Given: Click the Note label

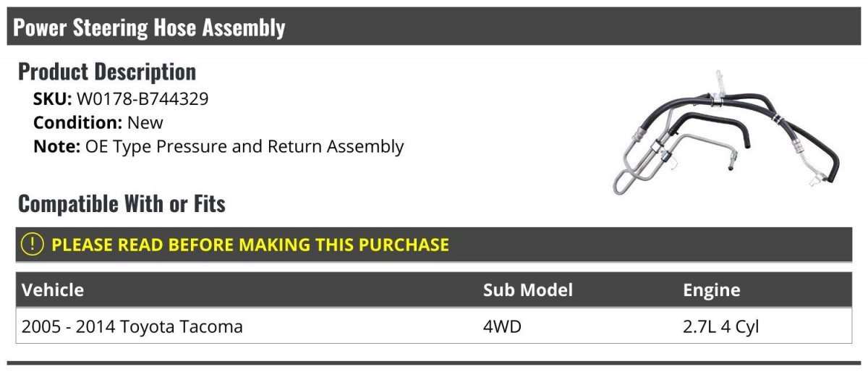Looking at the screenshot, I should (x=56, y=146).
